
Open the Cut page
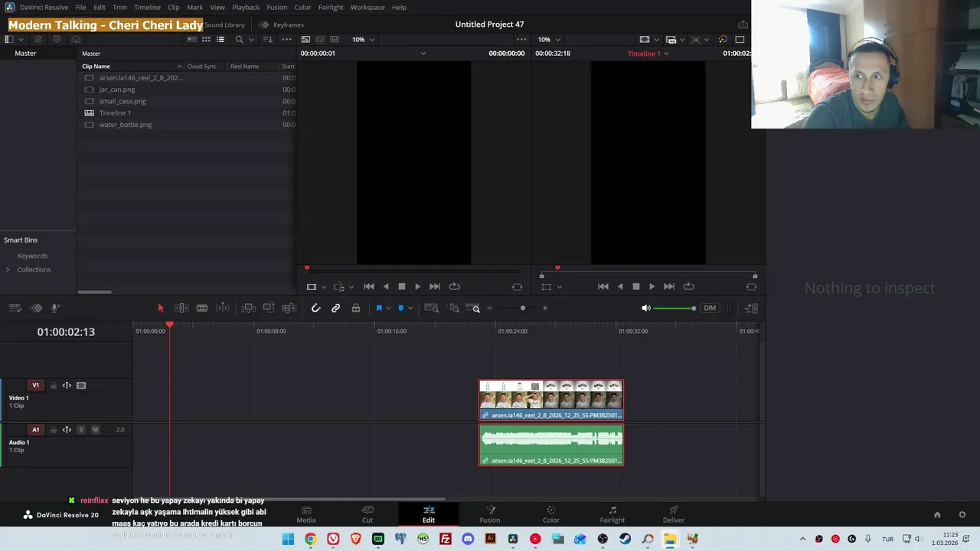pos(367,514)
